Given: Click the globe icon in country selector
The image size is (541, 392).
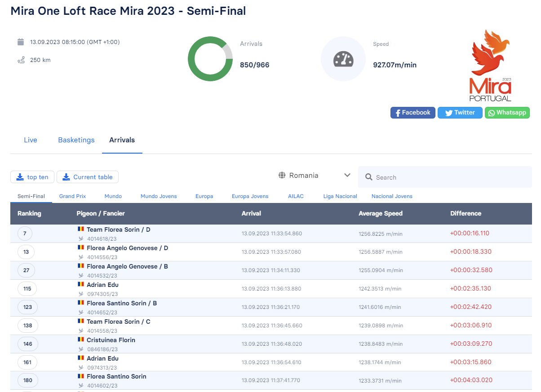Looking at the screenshot, I should [282, 176].
